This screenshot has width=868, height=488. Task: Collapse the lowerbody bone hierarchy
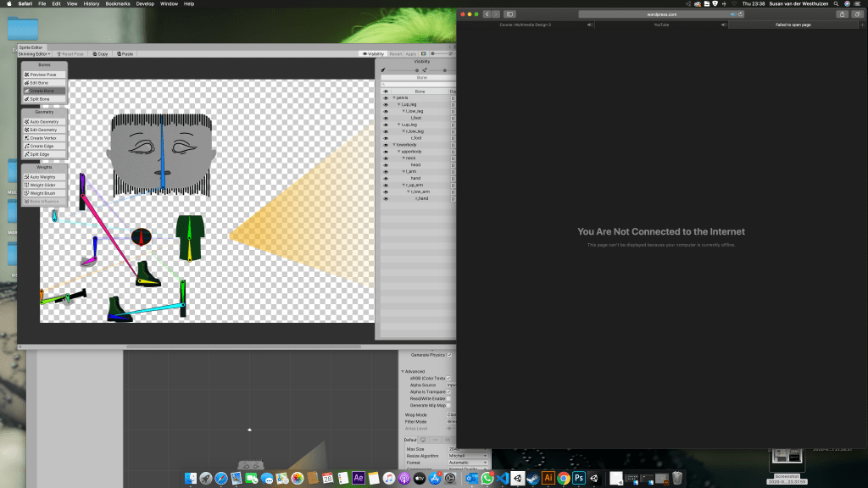pyautogui.click(x=393, y=145)
